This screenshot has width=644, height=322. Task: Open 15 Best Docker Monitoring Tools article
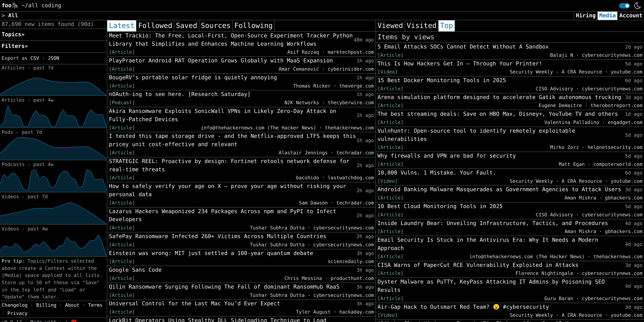tap(442, 80)
